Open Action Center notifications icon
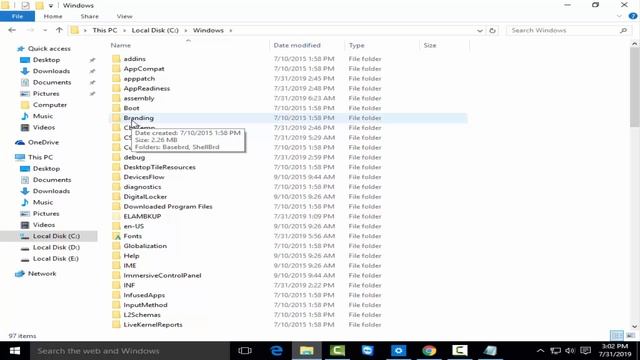640x360 pixels. [x=586, y=351]
